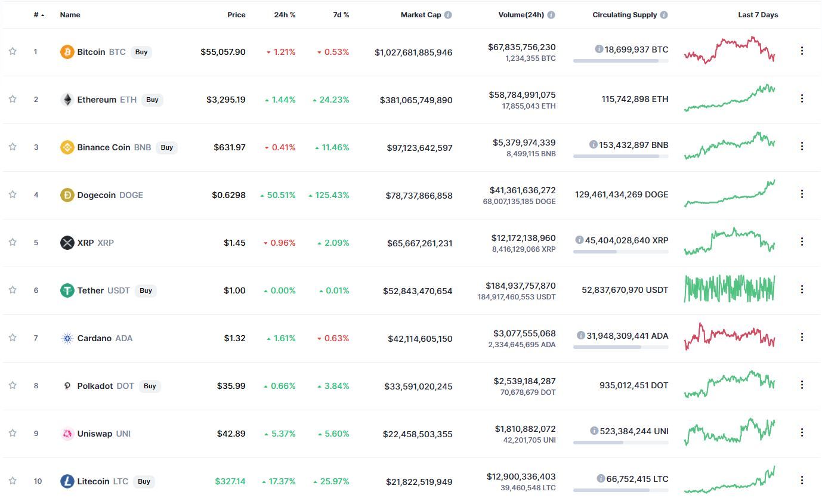Open Tether's 7-day sparkline chart
The image size is (822, 504).
click(730, 289)
